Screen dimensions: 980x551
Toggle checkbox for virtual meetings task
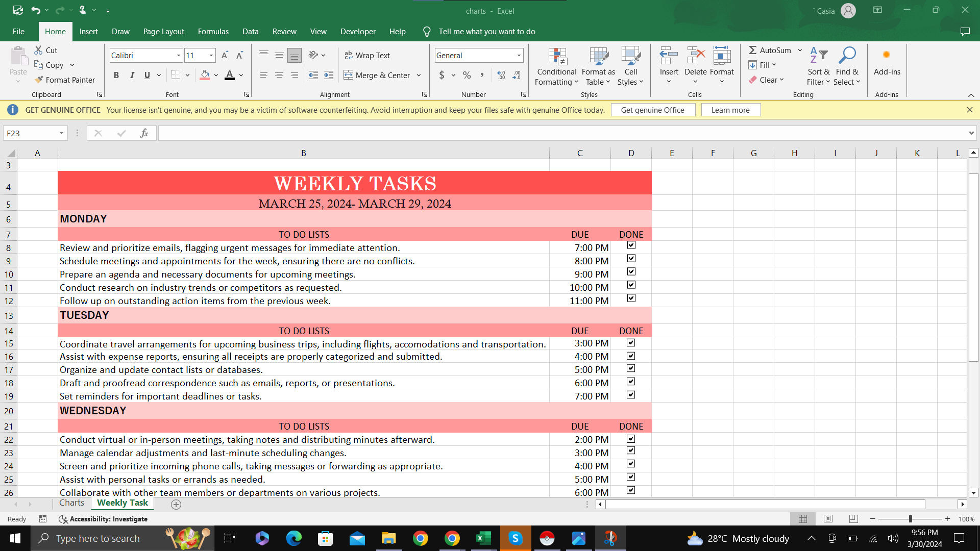631,439
